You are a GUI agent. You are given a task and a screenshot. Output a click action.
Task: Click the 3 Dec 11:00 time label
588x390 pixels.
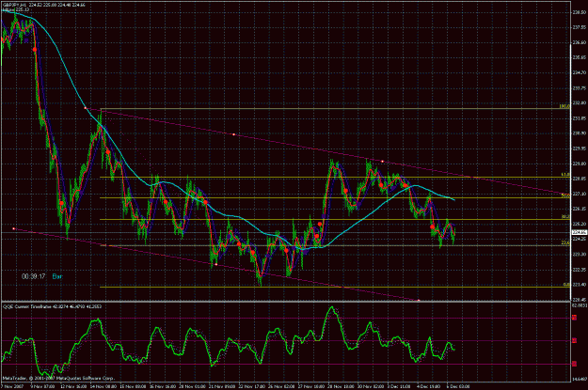pos(400,386)
